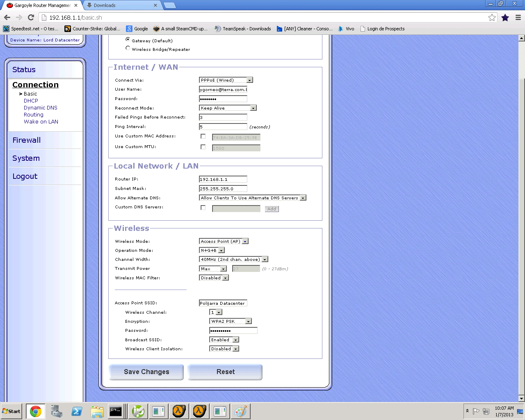525x420 pixels.
Task: Select Wireless Bridge/Repeater radio button
Action: coord(128,48)
